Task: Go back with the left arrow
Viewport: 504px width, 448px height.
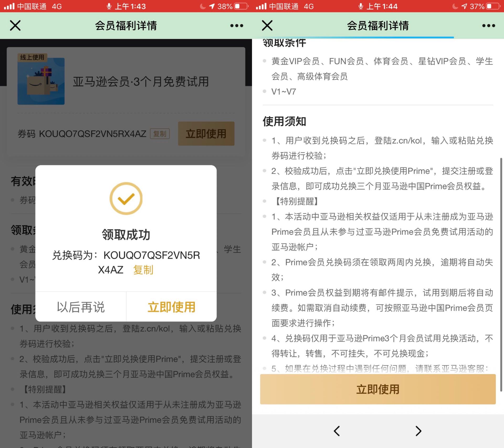Action: coord(337,431)
